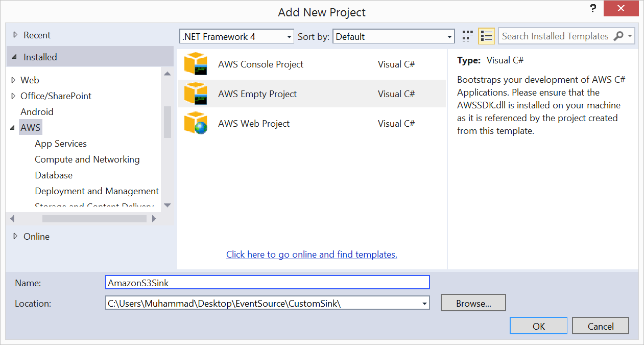Click the AWS Web Project name
Viewport: 644px width, 345px height.
[x=254, y=124]
